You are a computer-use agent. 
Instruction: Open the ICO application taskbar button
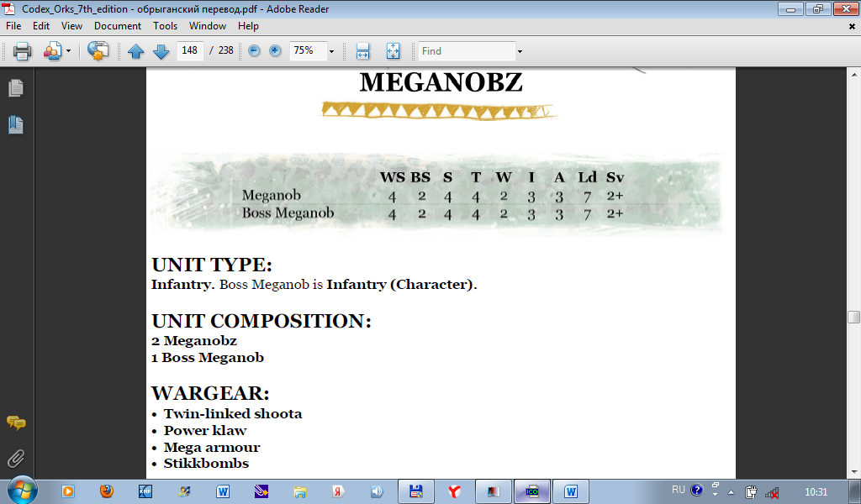point(532,491)
